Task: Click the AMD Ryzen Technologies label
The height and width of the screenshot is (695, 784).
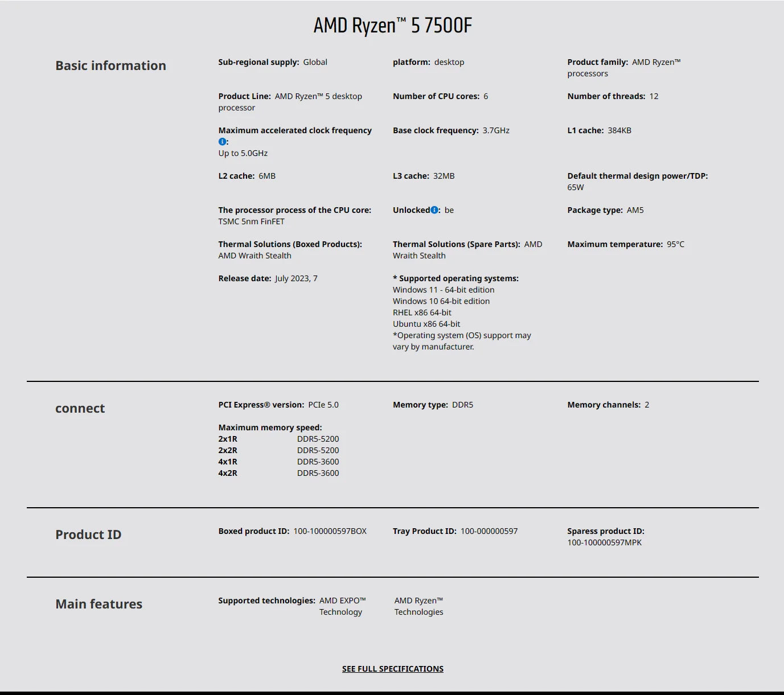Action: point(419,606)
